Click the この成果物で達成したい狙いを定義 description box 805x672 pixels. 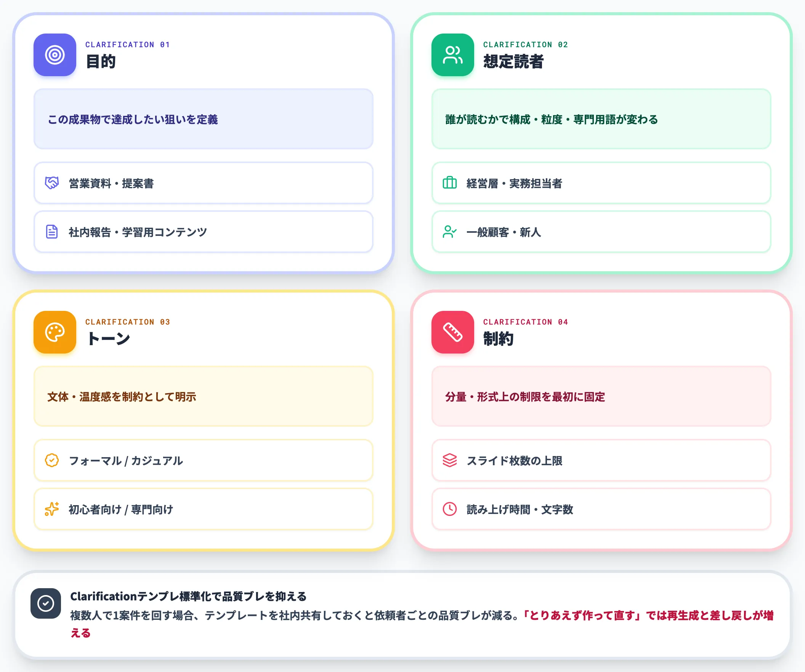click(x=204, y=119)
